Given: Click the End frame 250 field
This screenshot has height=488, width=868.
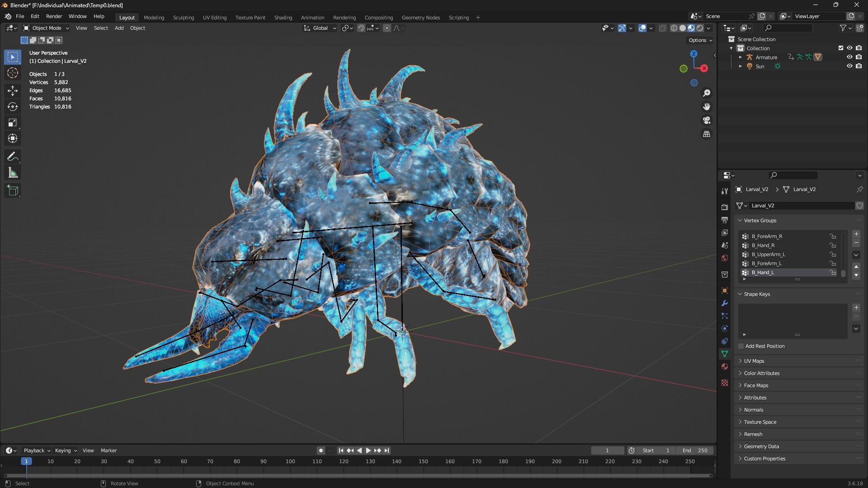Looking at the screenshot, I should pos(695,450).
